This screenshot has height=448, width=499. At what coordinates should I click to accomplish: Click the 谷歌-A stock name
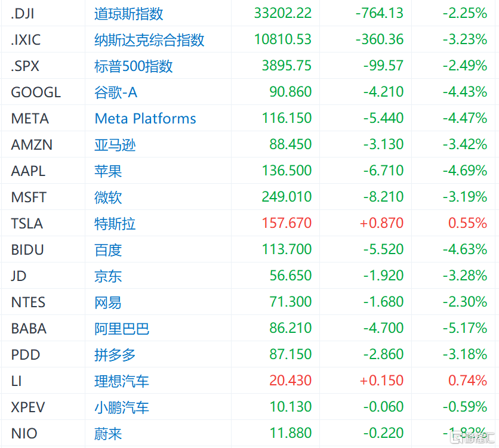[116, 92]
